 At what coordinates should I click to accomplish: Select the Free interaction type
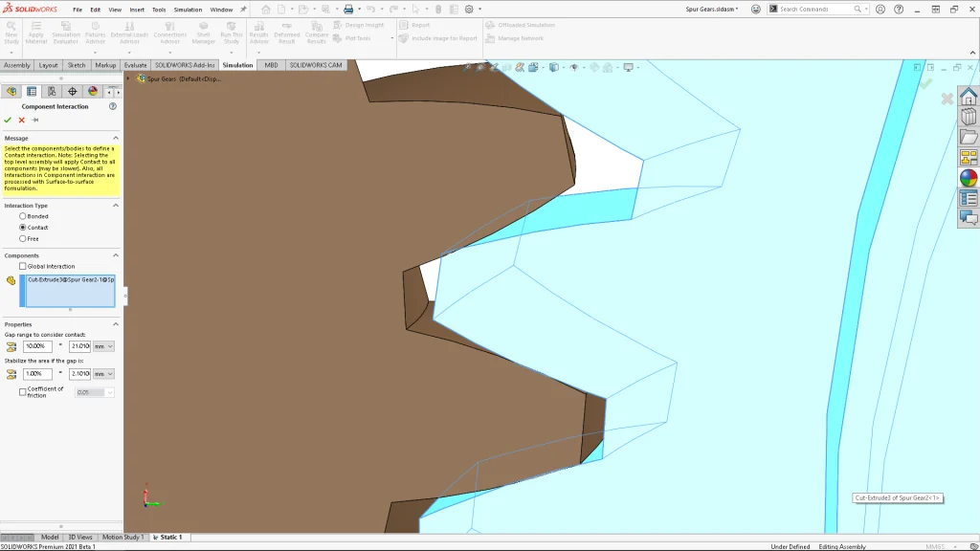pyautogui.click(x=23, y=239)
